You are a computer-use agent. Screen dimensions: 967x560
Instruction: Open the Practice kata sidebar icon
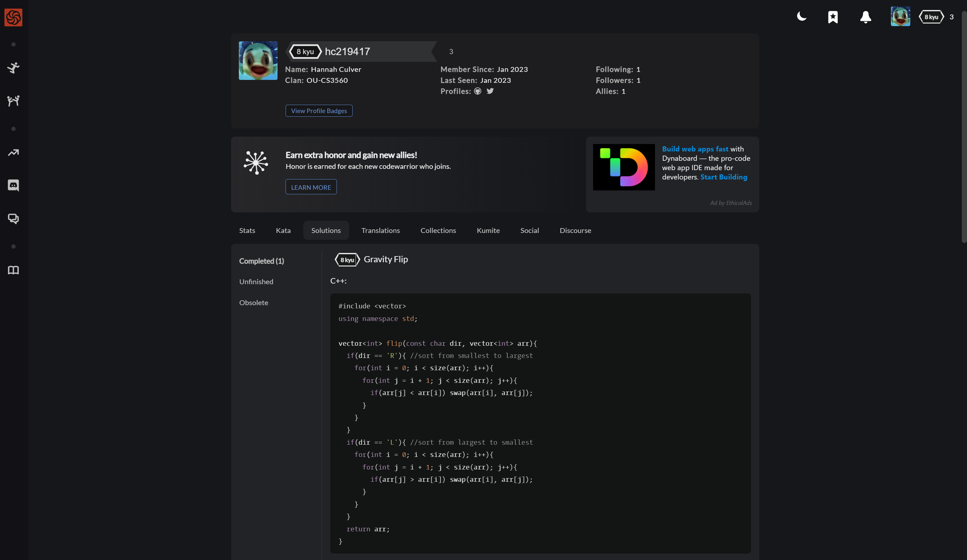(x=14, y=68)
